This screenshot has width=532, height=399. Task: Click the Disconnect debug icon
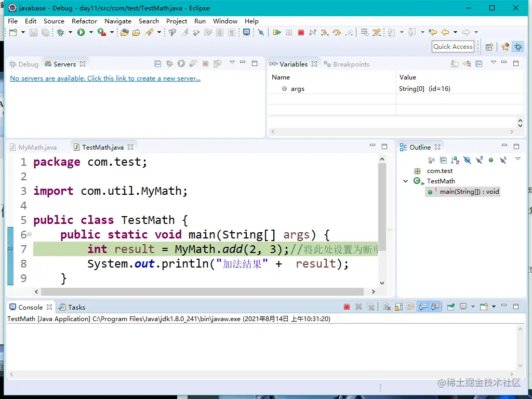[312, 32]
